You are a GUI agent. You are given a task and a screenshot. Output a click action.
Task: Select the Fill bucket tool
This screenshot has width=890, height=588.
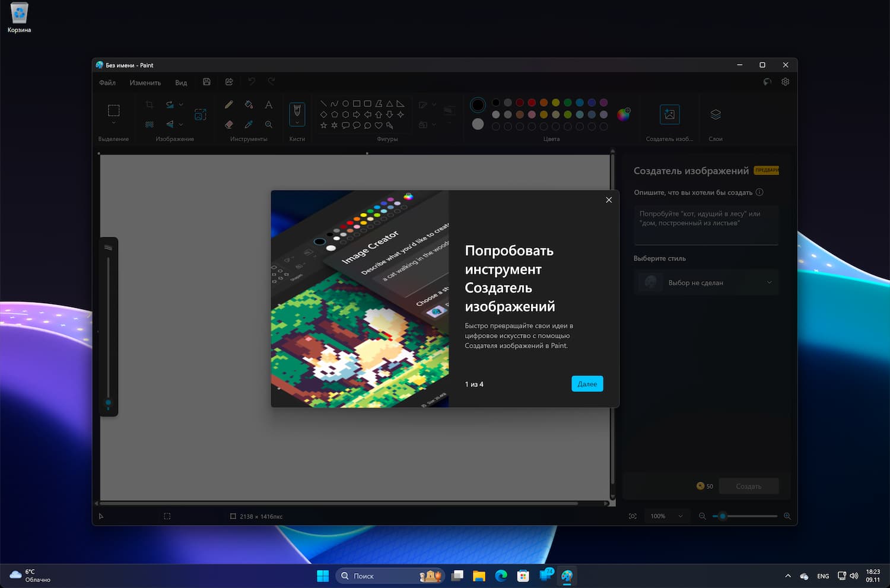pos(249,104)
